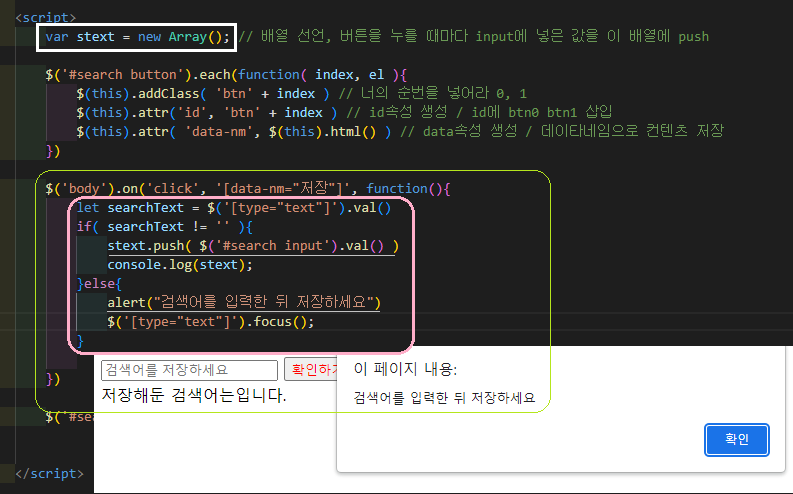Click the comment id속성 생성 / id에 btn0 btn1 삽입

(479, 112)
